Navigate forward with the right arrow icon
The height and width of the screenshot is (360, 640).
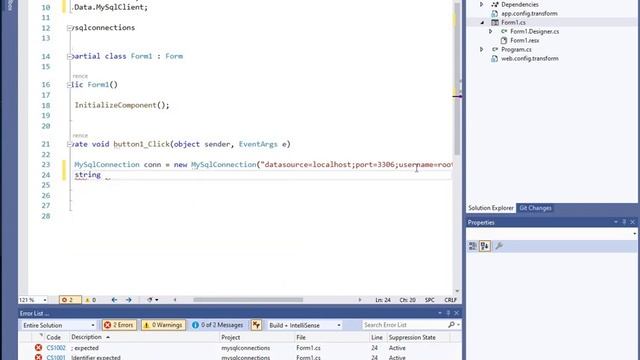pyautogui.click(x=129, y=300)
